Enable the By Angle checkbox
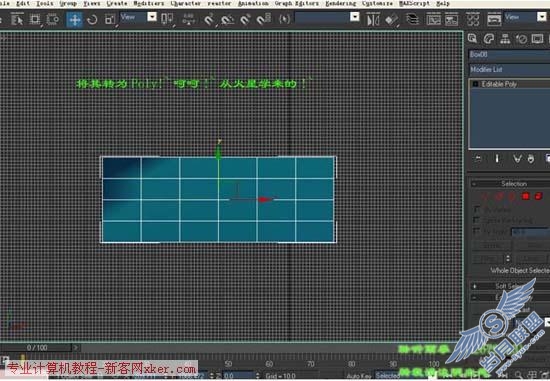 (476, 231)
